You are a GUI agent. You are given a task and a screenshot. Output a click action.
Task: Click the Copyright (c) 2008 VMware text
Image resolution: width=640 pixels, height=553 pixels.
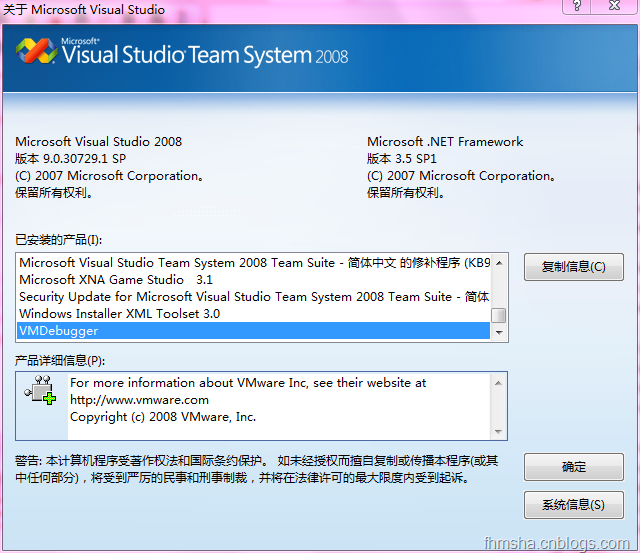[x=163, y=417]
